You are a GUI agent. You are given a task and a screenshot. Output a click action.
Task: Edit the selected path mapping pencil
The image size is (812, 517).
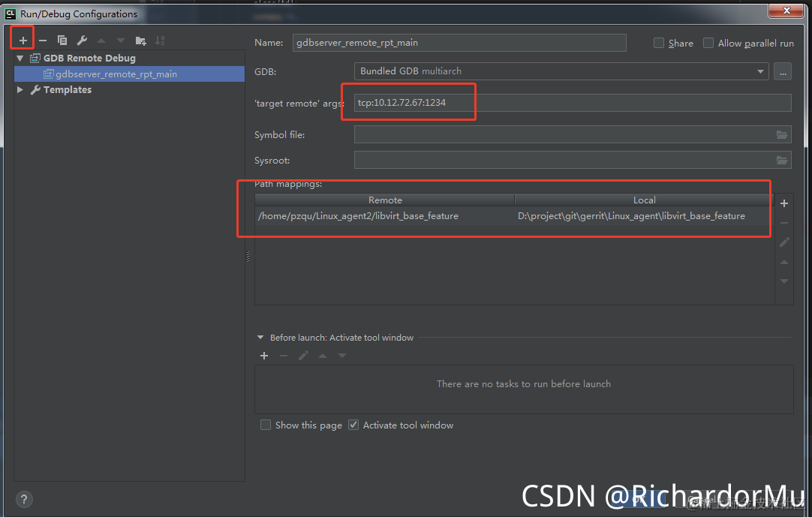click(x=784, y=242)
